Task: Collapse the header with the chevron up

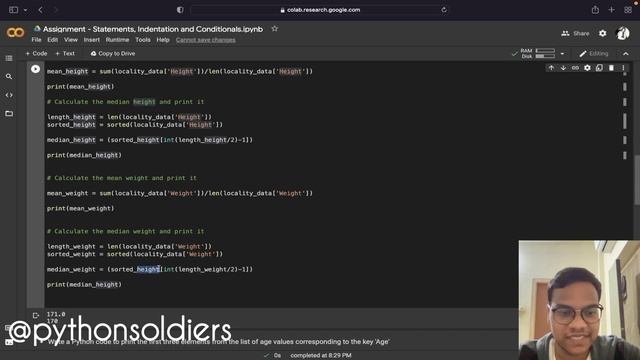Action: [x=626, y=53]
